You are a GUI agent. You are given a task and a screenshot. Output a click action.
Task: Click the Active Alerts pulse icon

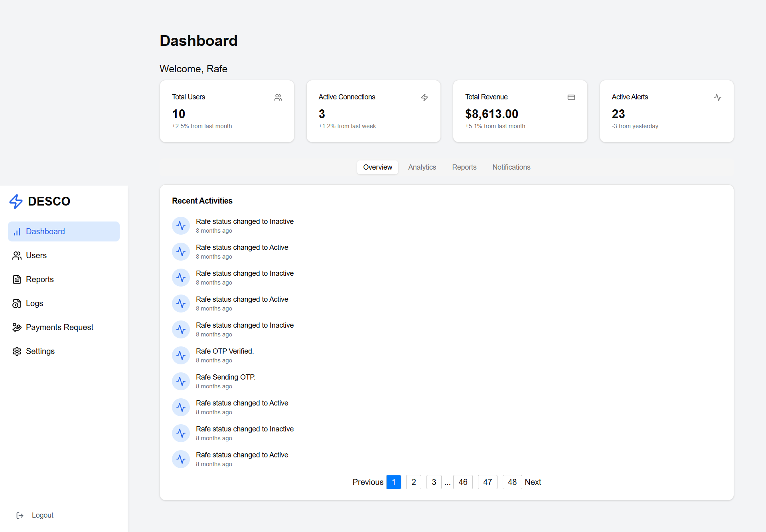[718, 97]
